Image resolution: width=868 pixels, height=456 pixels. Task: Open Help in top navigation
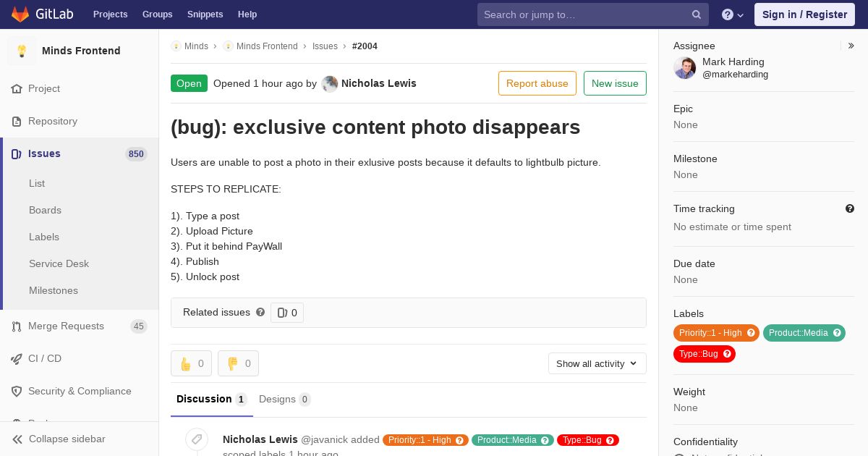pyautogui.click(x=247, y=14)
